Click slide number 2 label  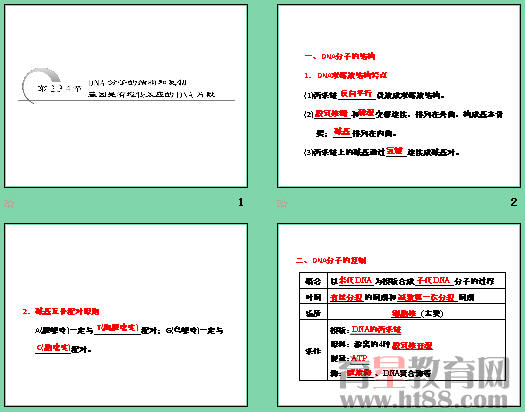514,202
